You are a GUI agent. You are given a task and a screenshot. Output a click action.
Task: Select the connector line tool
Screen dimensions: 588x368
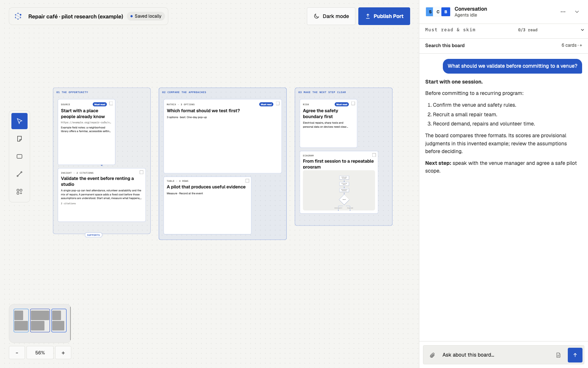19,174
